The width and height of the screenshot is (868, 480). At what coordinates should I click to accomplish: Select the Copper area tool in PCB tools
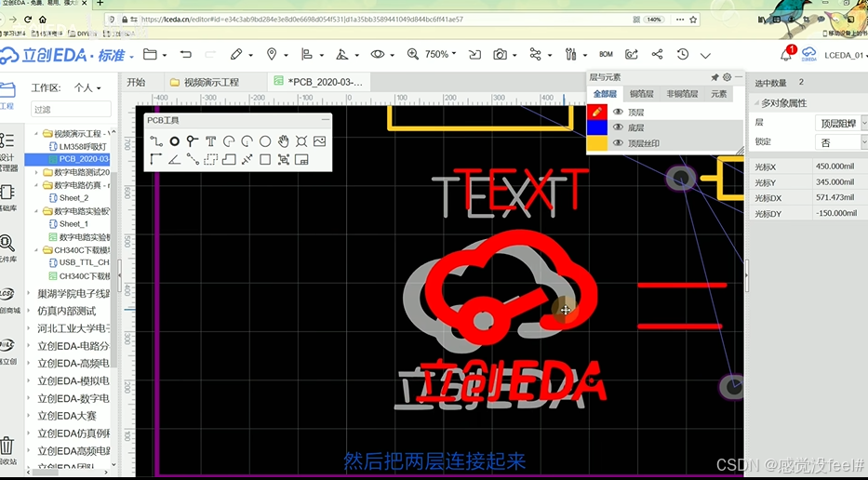[x=210, y=160]
